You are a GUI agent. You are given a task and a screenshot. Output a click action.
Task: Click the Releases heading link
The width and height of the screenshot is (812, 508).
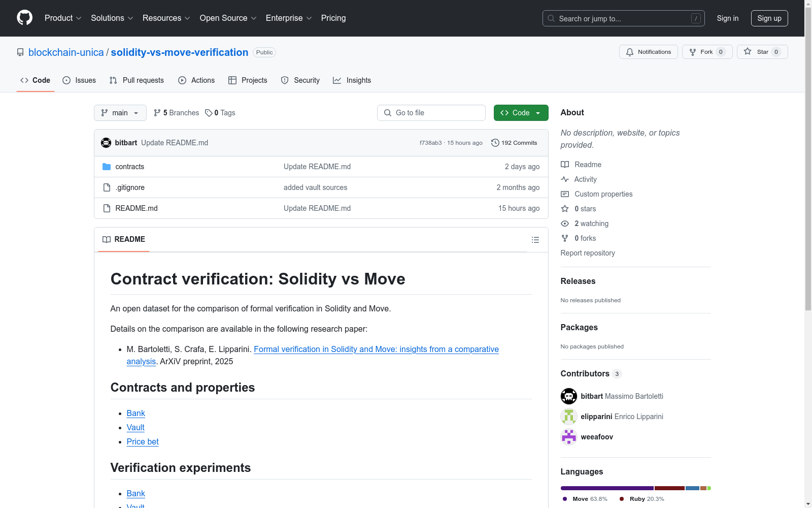(578, 281)
